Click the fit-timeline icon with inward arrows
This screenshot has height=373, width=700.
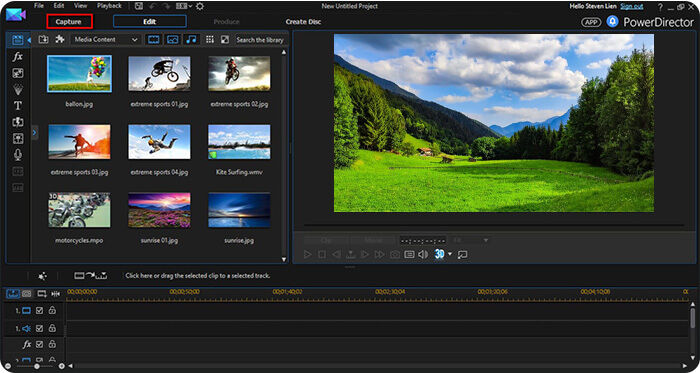coord(56,294)
